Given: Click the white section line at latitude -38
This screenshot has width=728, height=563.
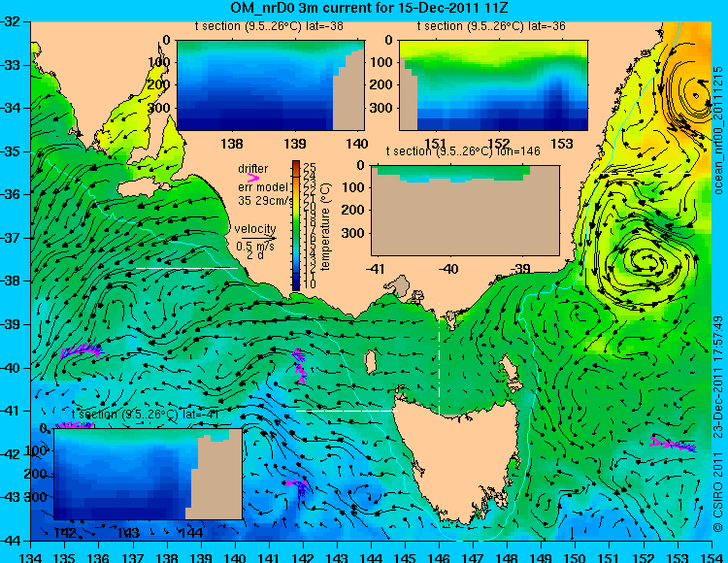Looking at the screenshot, I should pyautogui.click(x=186, y=268).
